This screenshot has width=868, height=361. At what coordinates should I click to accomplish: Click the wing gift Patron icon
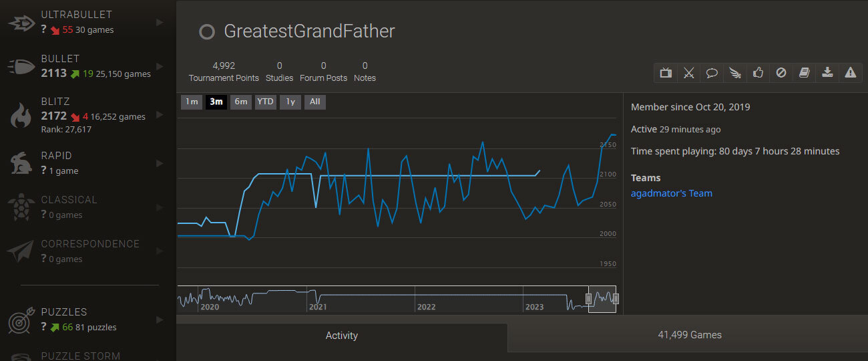pos(734,73)
